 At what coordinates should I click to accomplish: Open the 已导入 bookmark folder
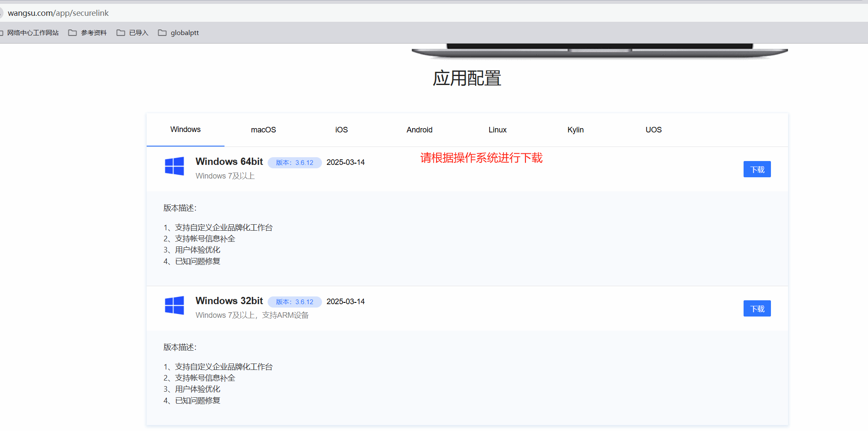[x=133, y=33]
